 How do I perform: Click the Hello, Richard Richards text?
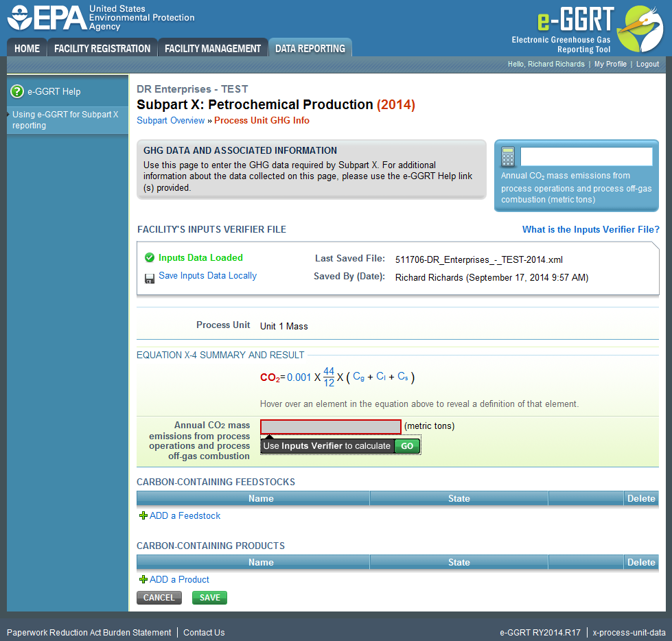click(x=546, y=64)
